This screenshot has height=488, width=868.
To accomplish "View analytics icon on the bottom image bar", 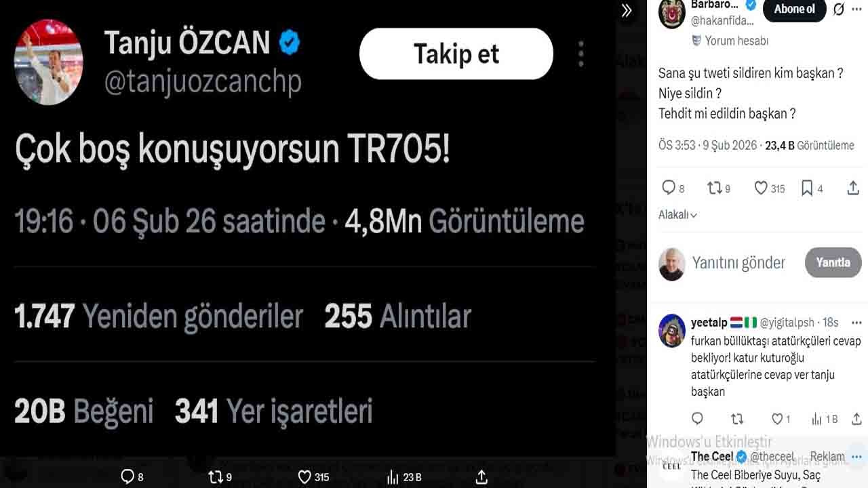I will (393, 476).
